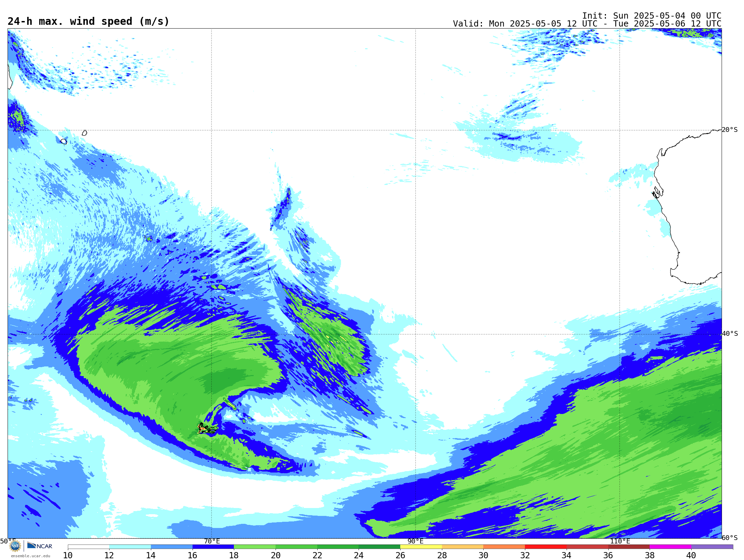Open the ensemble.ucar.edu link text
Viewport: 744px width, 560px height.
(x=31, y=556)
